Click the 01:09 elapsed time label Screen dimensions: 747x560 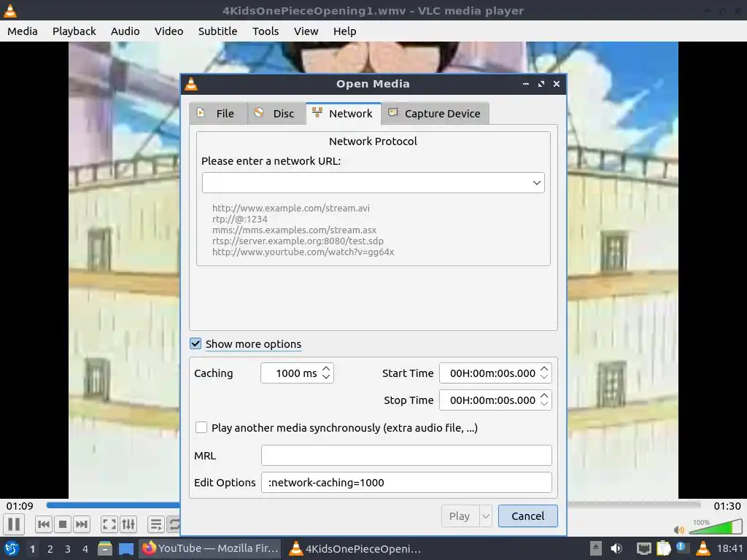[x=20, y=506]
